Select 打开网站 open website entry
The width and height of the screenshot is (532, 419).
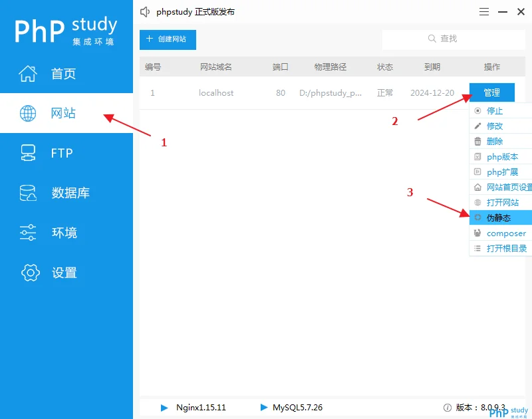501,203
